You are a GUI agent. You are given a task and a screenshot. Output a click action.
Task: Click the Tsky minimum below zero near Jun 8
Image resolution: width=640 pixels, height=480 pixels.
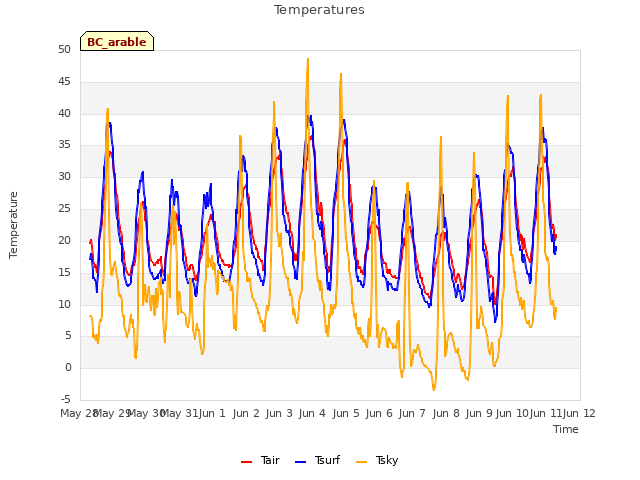(434, 390)
